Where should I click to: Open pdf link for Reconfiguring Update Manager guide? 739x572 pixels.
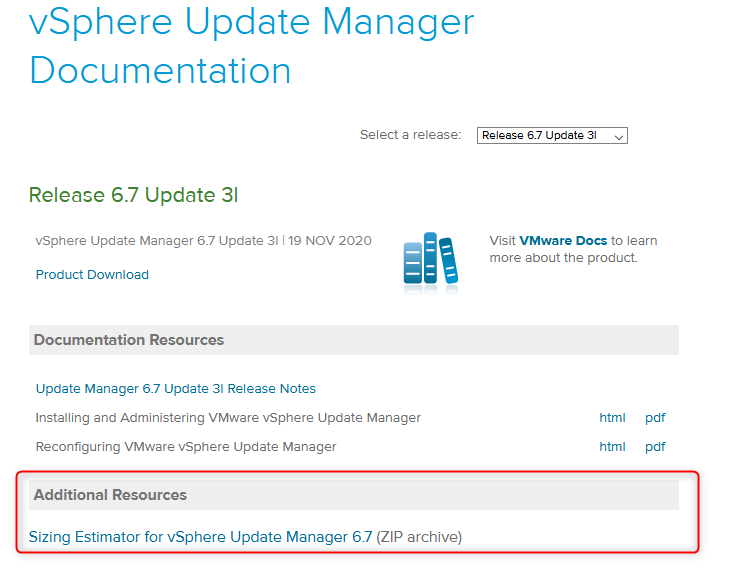tap(655, 447)
